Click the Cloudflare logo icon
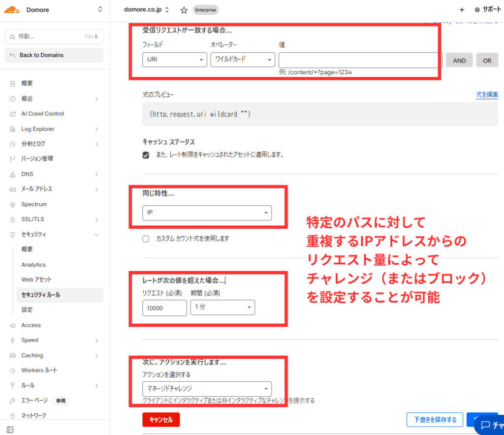 click(12, 10)
